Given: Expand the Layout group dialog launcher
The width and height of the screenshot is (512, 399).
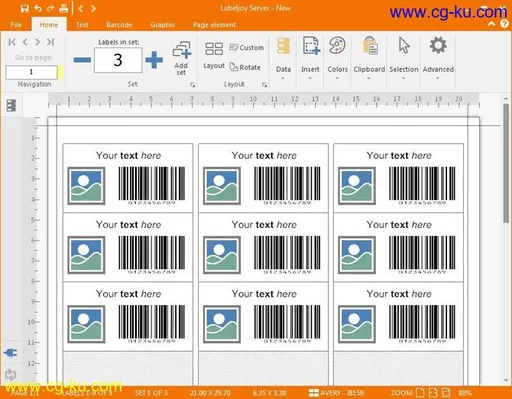Looking at the screenshot, I should point(264,85).
